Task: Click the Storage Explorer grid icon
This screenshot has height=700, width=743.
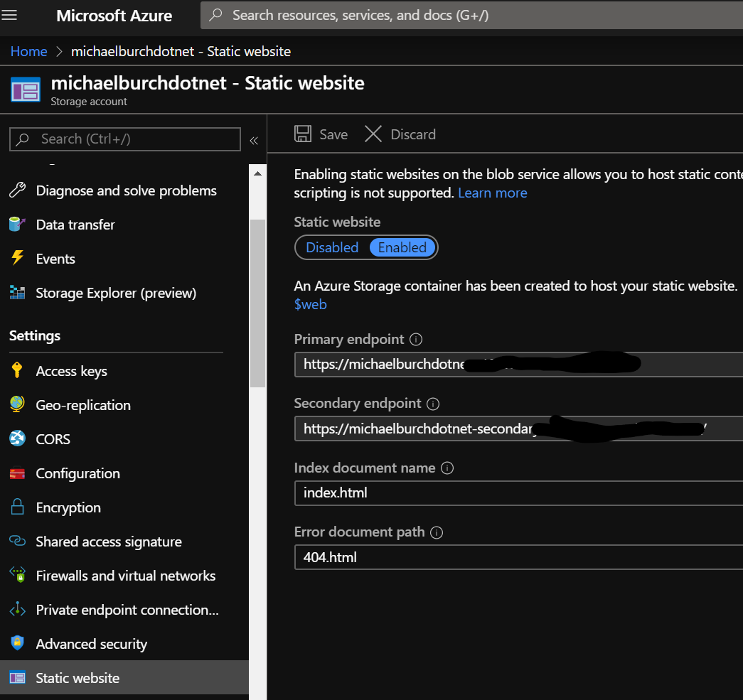Action: click(18, 292)
